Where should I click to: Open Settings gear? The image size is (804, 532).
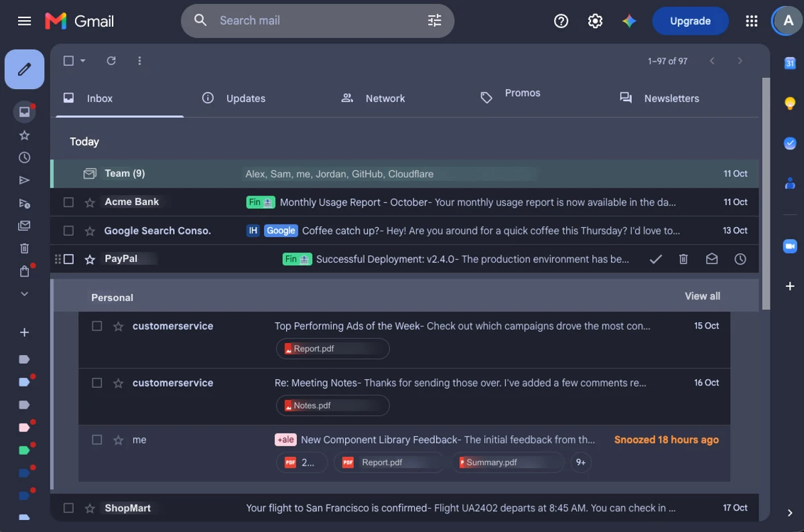click(595, 21)
